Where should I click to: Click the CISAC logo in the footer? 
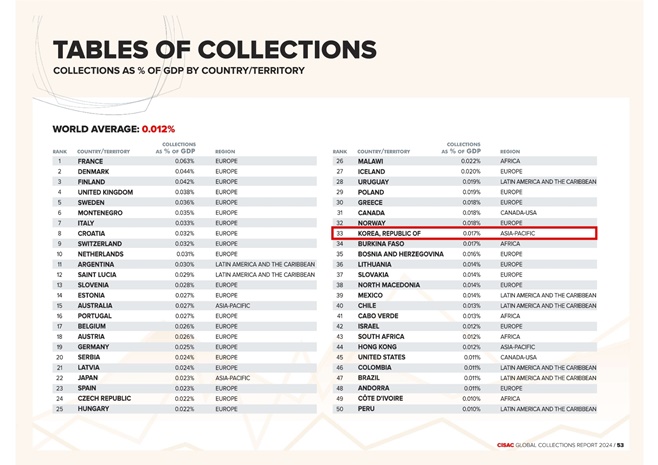click(505, 445)
